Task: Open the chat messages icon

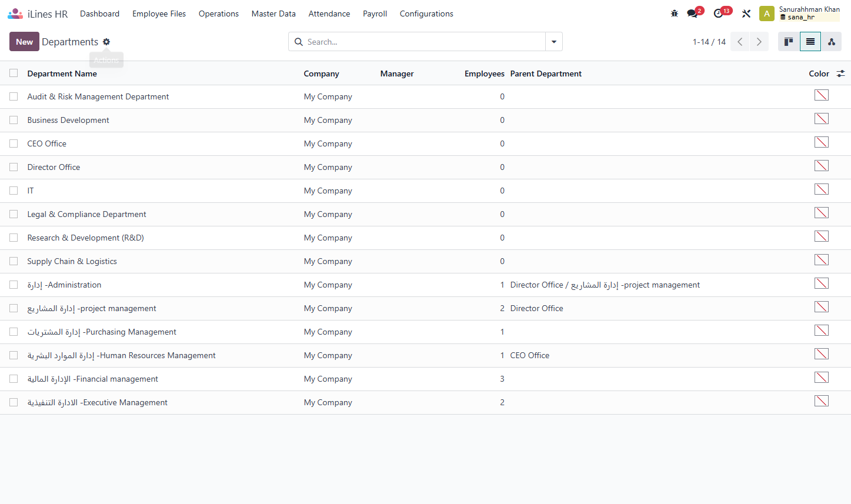Action: coord(692,14)
